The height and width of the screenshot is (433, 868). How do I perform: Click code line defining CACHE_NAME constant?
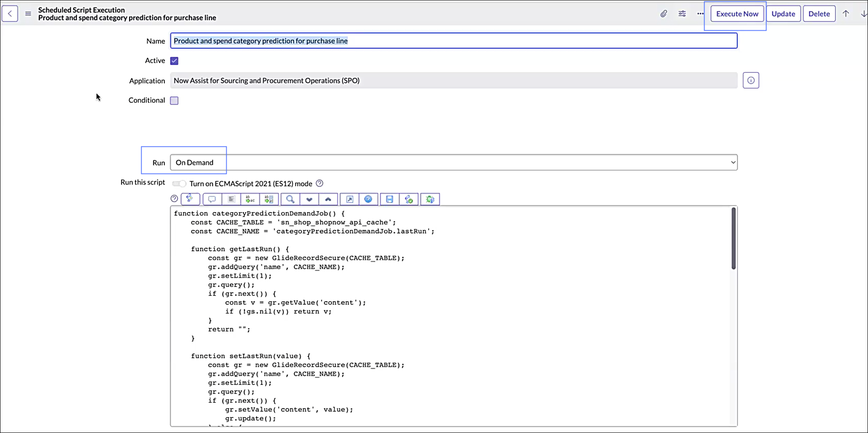click(313, 231)
